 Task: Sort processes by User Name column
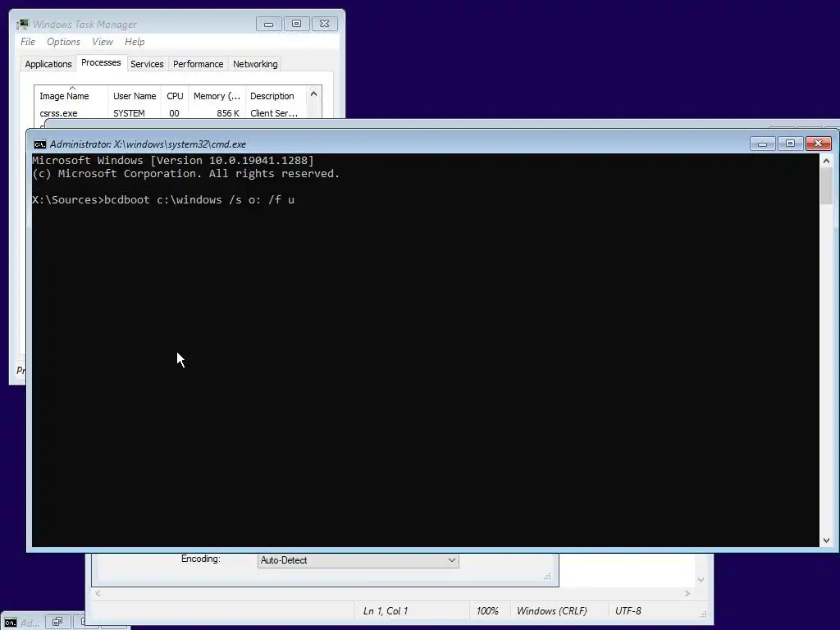click(135, 96)
